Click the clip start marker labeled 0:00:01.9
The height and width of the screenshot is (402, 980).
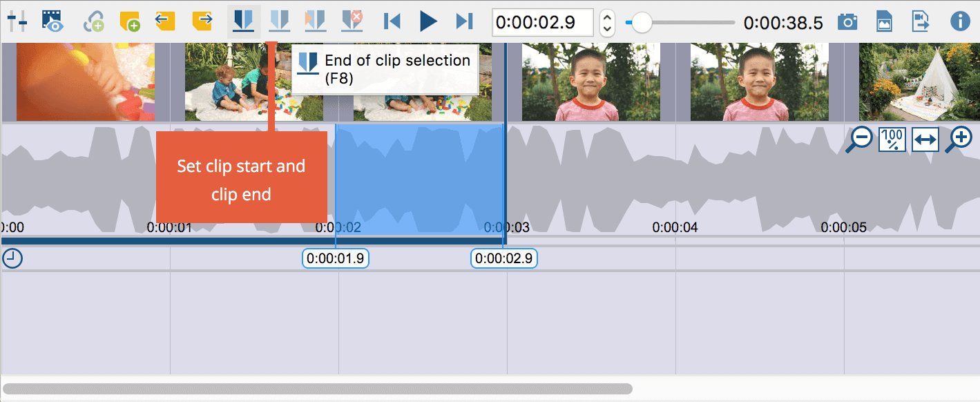click(x=336, y=259)
